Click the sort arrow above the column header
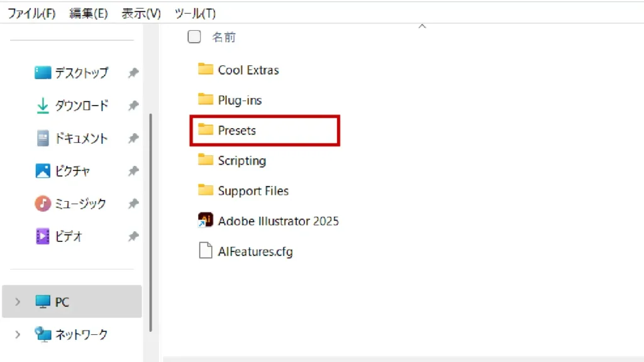The width and height of the screenshot is (644, 362). click(423, 26)
